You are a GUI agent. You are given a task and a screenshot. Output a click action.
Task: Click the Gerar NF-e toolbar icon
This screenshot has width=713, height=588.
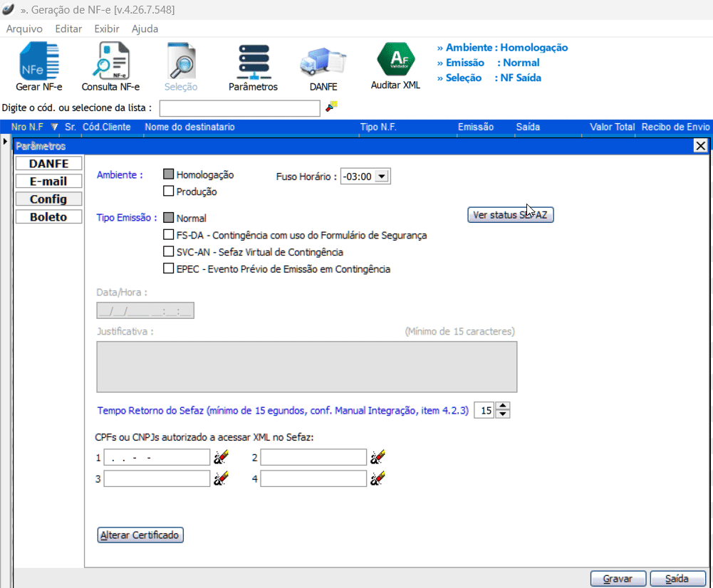(x=38, y=67)
